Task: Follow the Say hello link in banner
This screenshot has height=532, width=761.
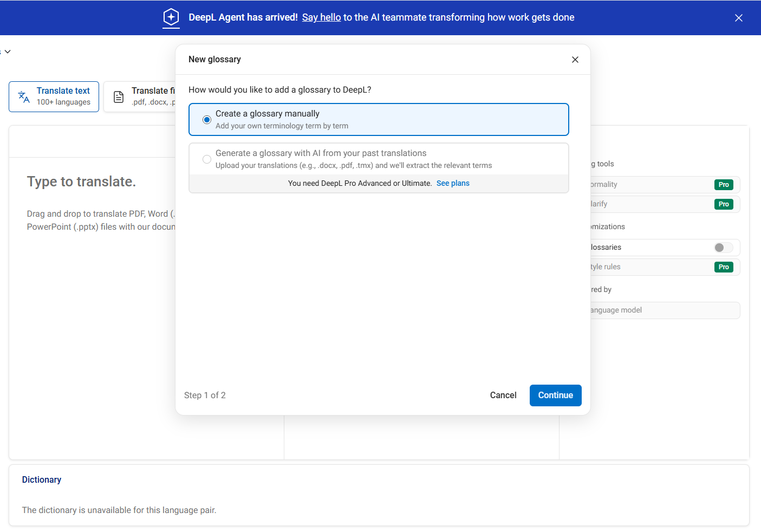Action: (x=321, y=17)
